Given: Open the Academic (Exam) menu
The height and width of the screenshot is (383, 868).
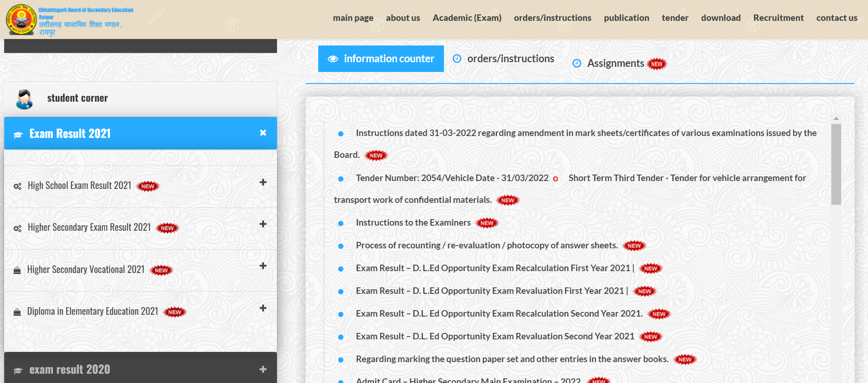Looking at the screenshot, I should tap(467, 18).
